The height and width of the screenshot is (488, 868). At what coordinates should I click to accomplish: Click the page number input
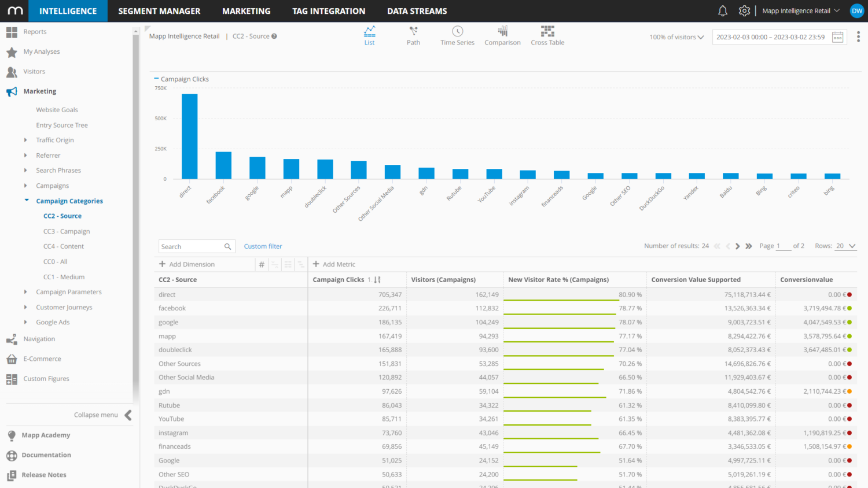pyautogui.click(x=783, y=246)
